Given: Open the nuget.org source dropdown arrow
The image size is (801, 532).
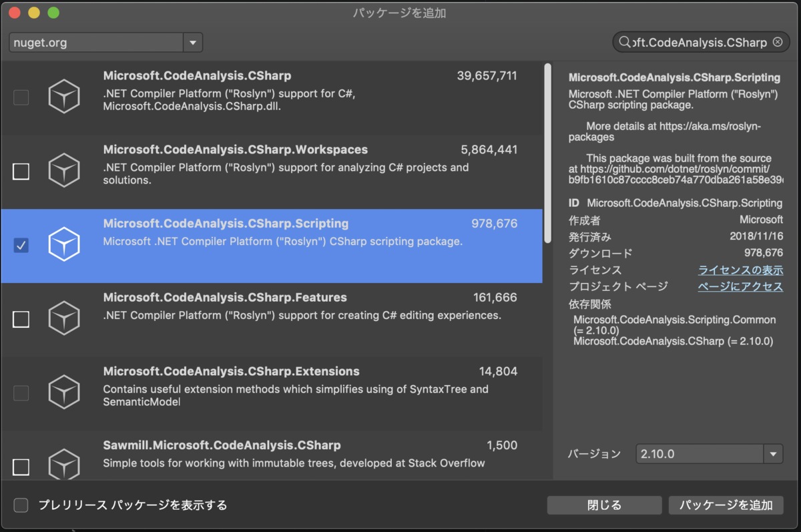Looking at the screenshot, I should [193, 43].
